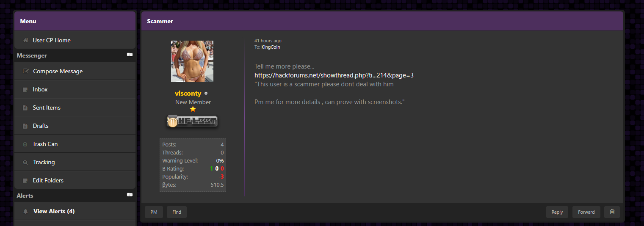Click the home icon beside User CP Home
The image size is (644, 226).
(26, 41)
